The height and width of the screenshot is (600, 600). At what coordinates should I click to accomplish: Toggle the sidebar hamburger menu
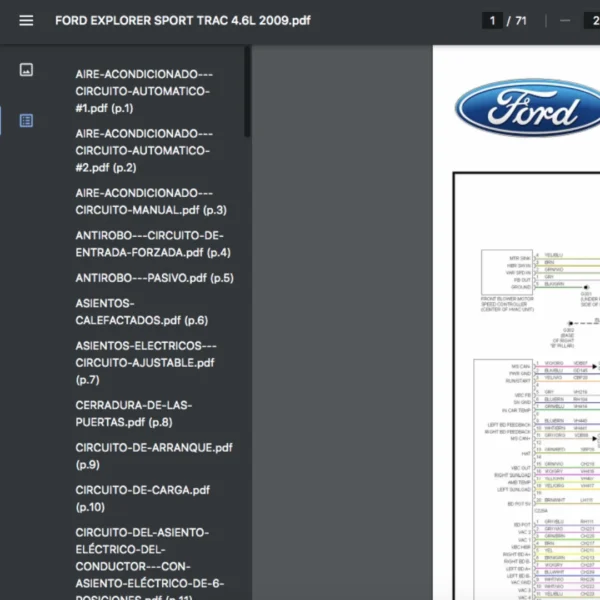click(x=26, y=20)
